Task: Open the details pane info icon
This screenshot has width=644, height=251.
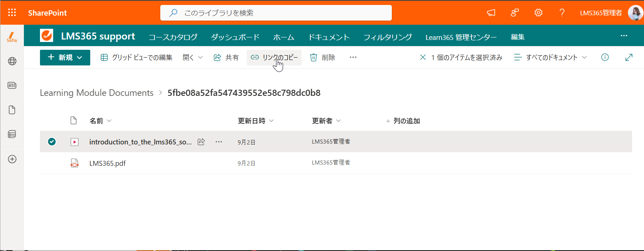Action: [x=605, y=58]
